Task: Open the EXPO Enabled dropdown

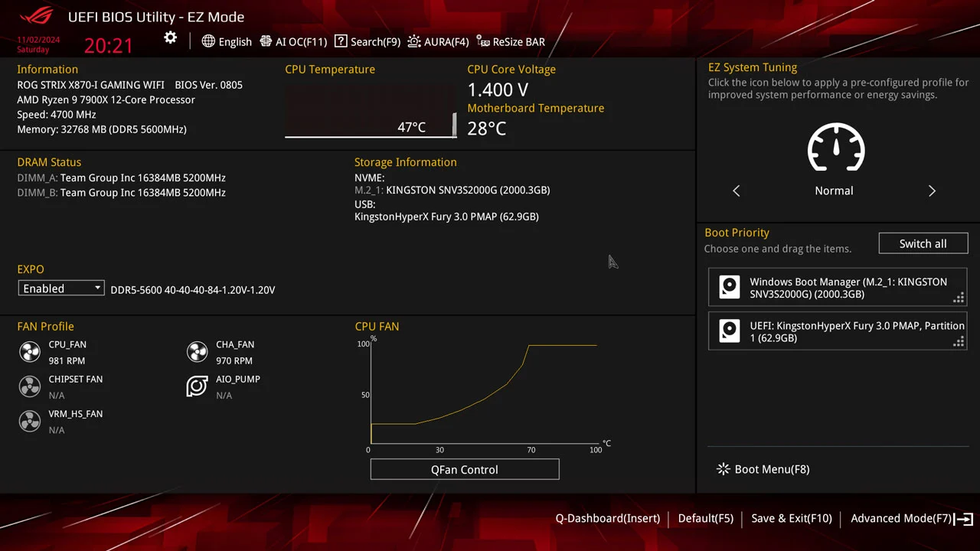Action: [x=60, y=288]
